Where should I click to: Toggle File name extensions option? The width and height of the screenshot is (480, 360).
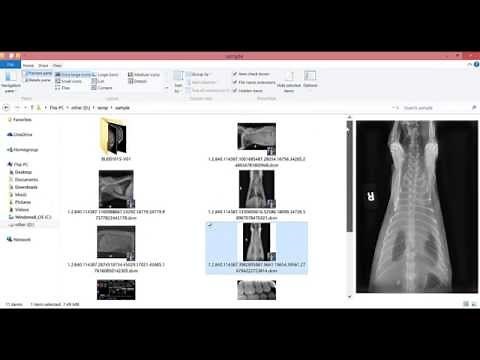(254, 82)
